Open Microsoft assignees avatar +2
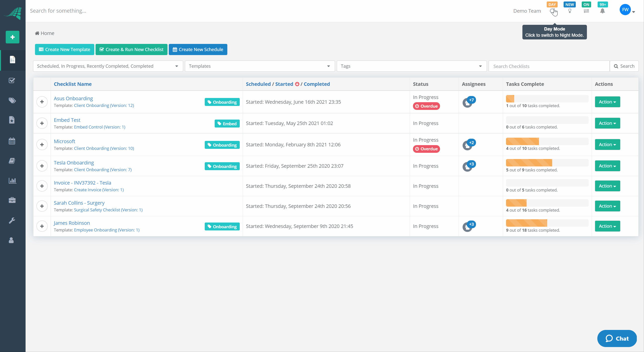This screenshot has height=352, width=644. (469, 144)
